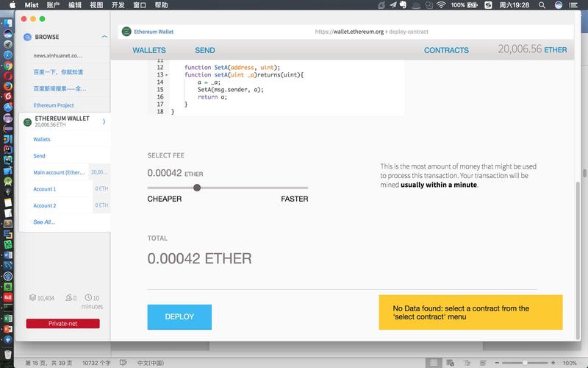Click the block number 10,404 icon
588x368 pixels.
click(x=32, y=298)
